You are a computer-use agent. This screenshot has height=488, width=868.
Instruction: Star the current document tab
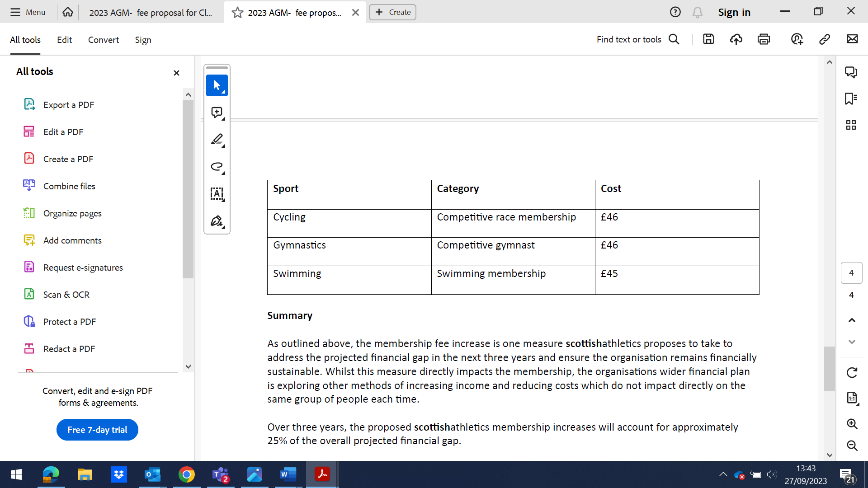pos(237,13)
